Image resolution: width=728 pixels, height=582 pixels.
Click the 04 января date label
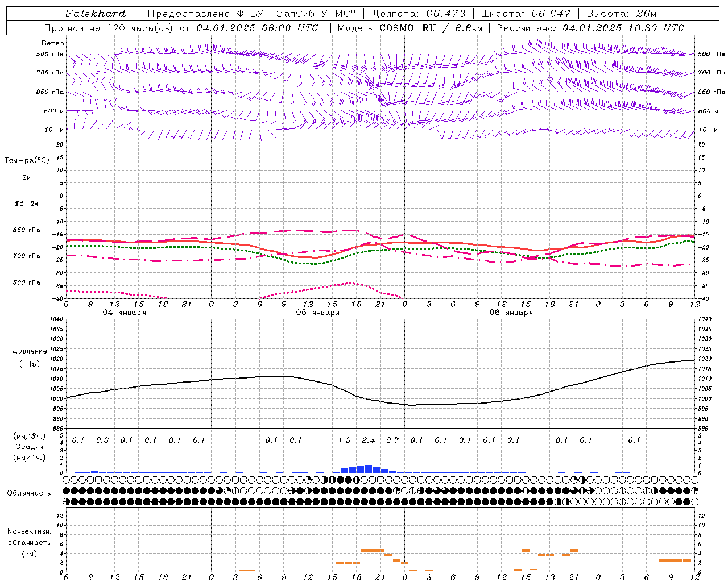pyautogui.click(x=125, y=313)
